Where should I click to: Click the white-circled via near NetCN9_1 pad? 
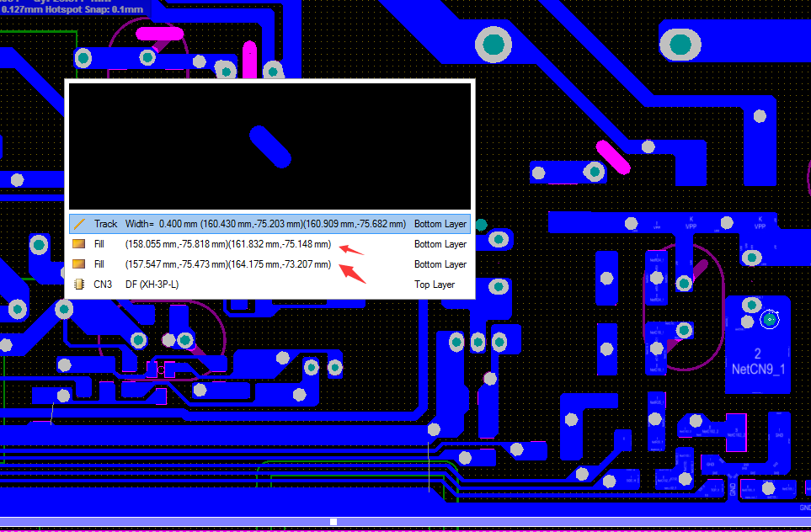pos(769,319)
